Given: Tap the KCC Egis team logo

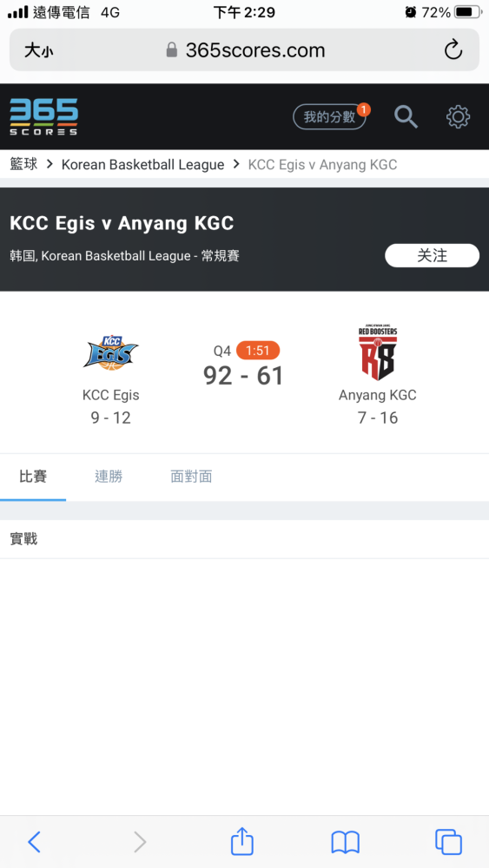Looking at the screenshot, I should (x=111, y=352).
